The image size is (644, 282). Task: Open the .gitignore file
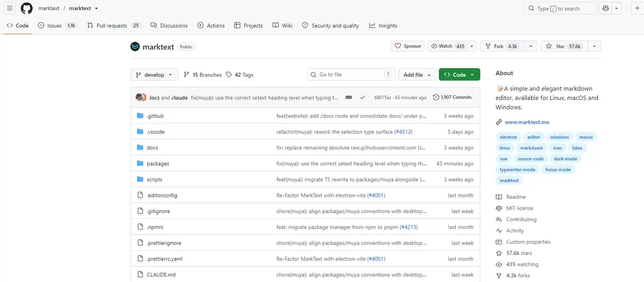coord(158,211)
